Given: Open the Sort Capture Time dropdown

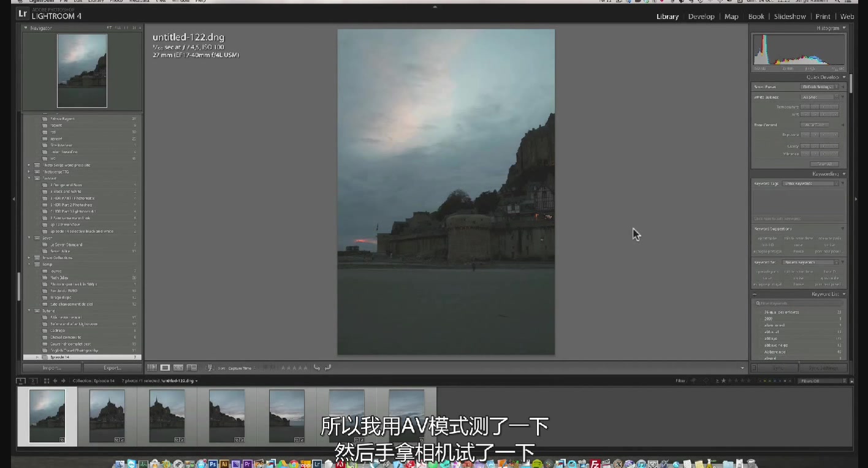Looking at the screenshot, I should 242,368.
